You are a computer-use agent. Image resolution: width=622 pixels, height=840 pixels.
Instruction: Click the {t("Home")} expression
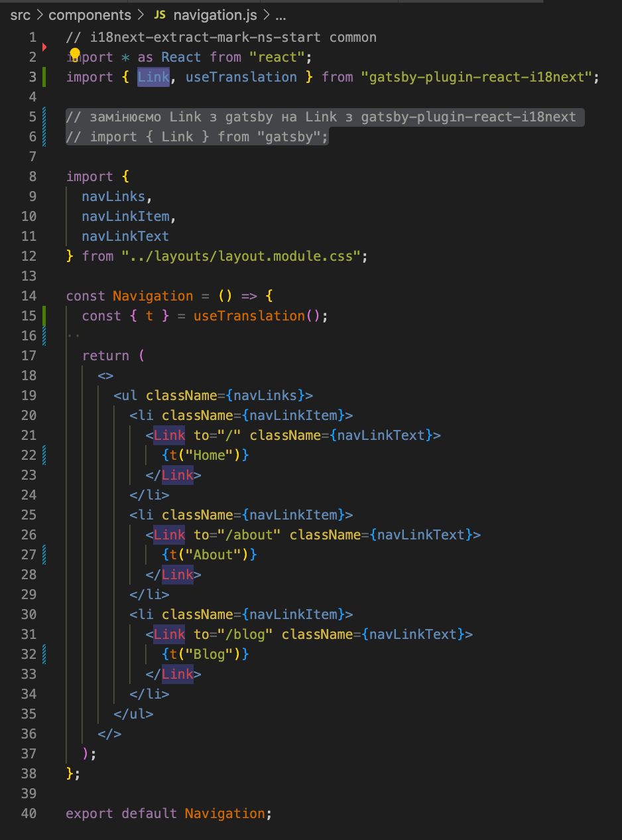206,455
